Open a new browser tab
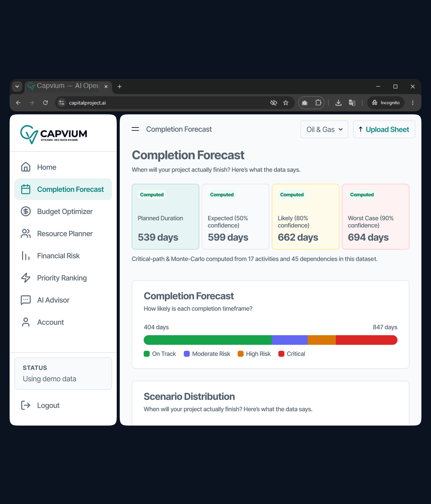The height and width of the screenshot is (504, 431). tap(120, 87)
